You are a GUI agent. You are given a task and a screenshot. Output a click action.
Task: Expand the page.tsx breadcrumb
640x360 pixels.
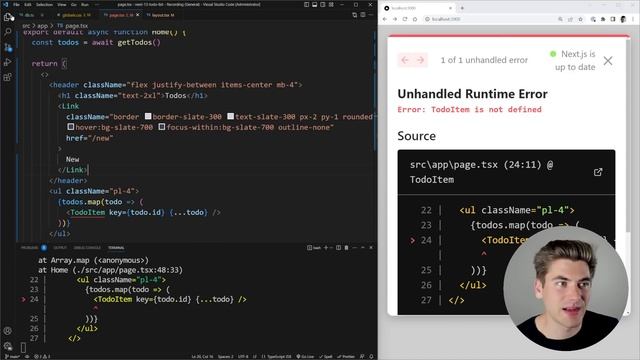tap(73, 26)
